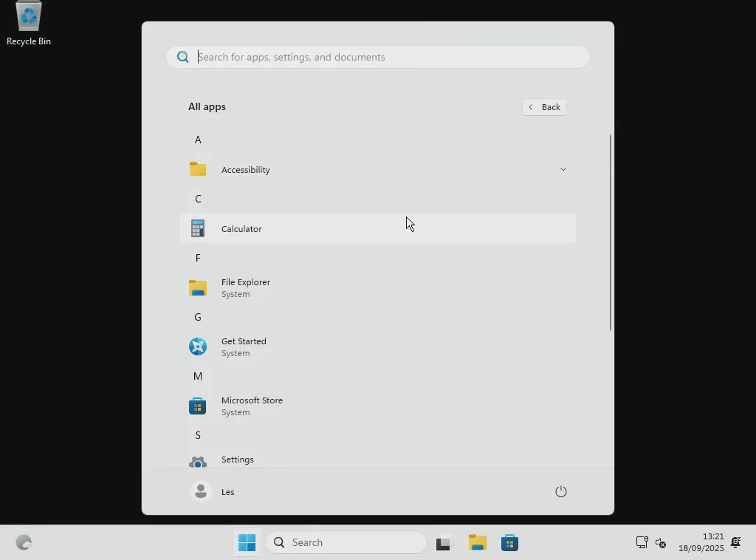This screenshot has width=756, height=560.
Task: Click the Windows Start button in the taskbar
Action: point(247,542)
